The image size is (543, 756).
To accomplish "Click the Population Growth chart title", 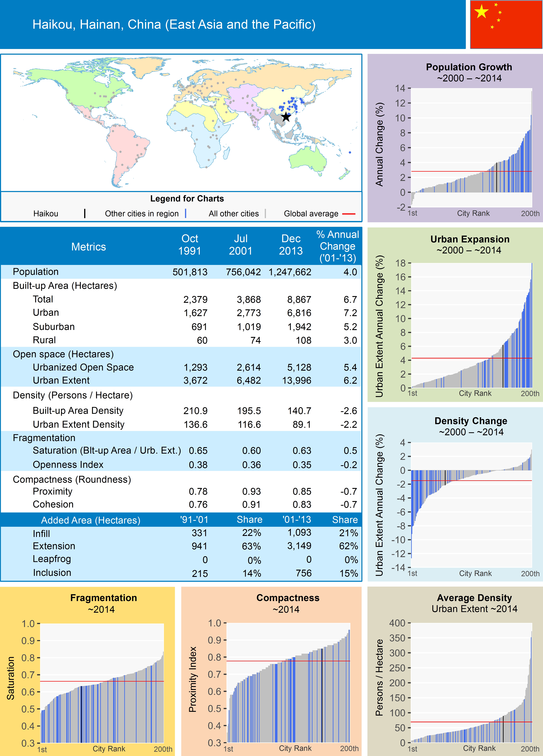I will pyautogui.click(x=469, y=67).
